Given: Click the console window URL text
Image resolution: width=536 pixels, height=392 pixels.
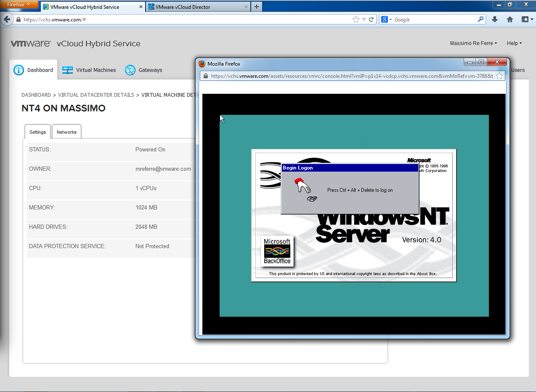Looking at the screenshot, I should [x=352, y=76].
